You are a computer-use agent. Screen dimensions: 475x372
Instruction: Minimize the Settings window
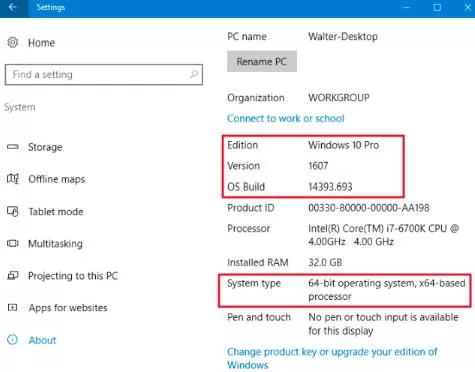click(x=406, y=7)
